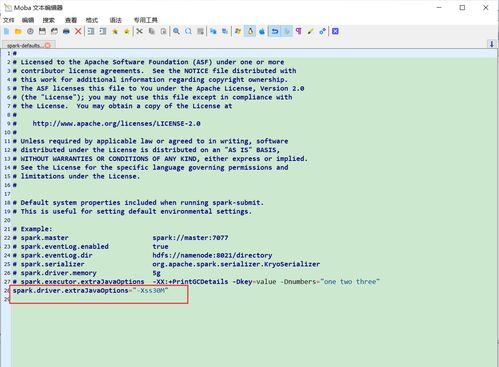Open the 编辑 menu
This screenshot has width=499, height=367.
click(28, 20)
